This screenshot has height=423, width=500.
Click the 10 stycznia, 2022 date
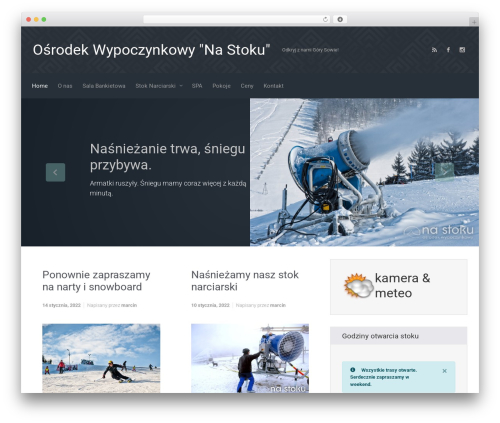210,305
